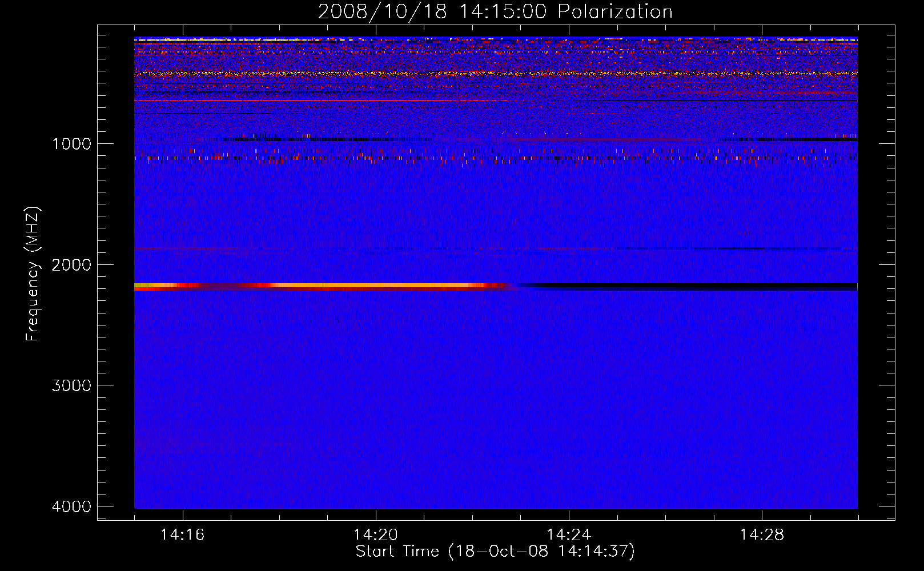The image size is (924, 571).
Task: Click the plot title "2008/10/18 14:15:00 Polarization"
Action: (495, 11)
